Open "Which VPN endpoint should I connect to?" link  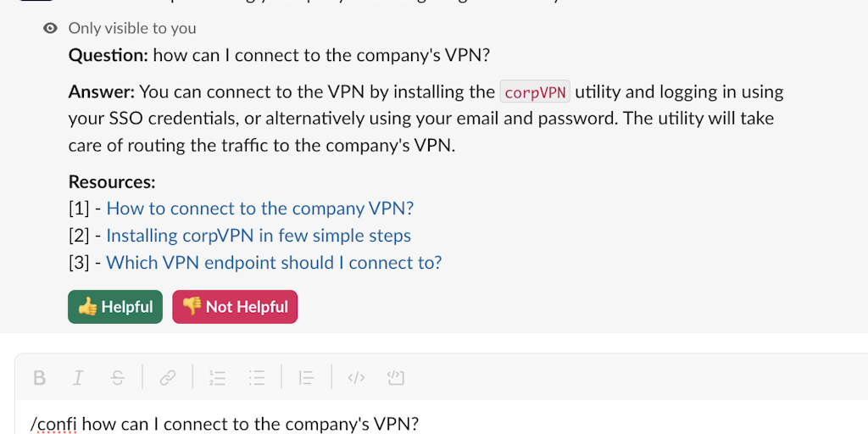(x=274, y=263)
